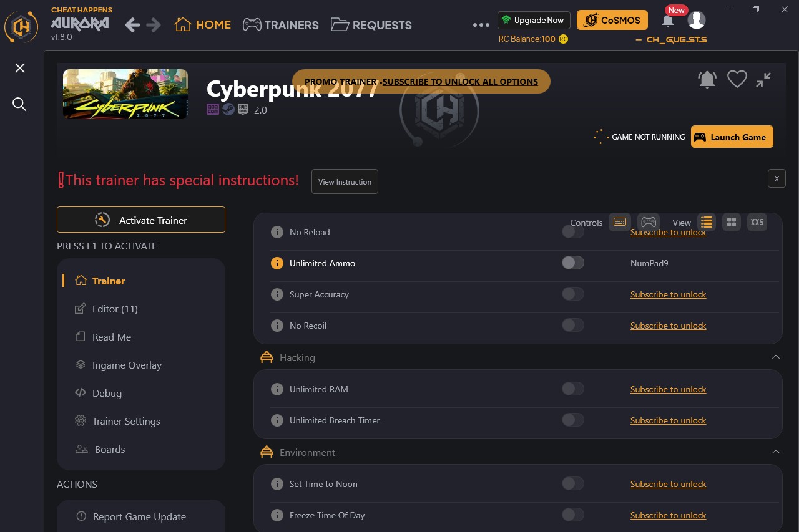The width and height of the screenshot is (799, 532).
Task: Click Subscribe to unlock for Super Accuracy
Action: click(669, 294)
